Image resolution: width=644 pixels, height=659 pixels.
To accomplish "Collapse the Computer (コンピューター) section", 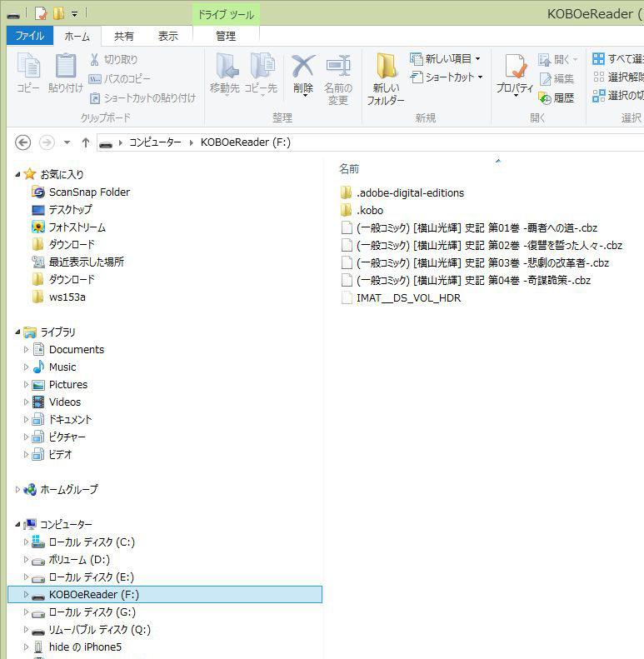I will click(17, 524).
